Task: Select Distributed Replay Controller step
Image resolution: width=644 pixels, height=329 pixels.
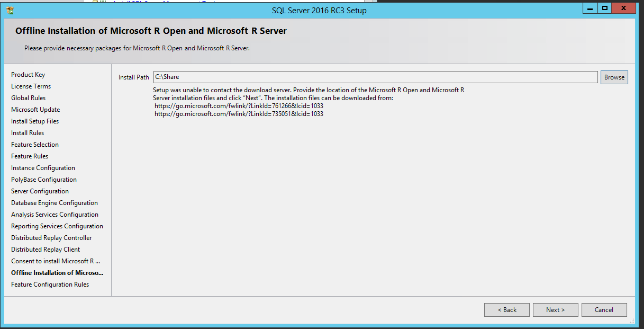Action: (x=51, y=238)
